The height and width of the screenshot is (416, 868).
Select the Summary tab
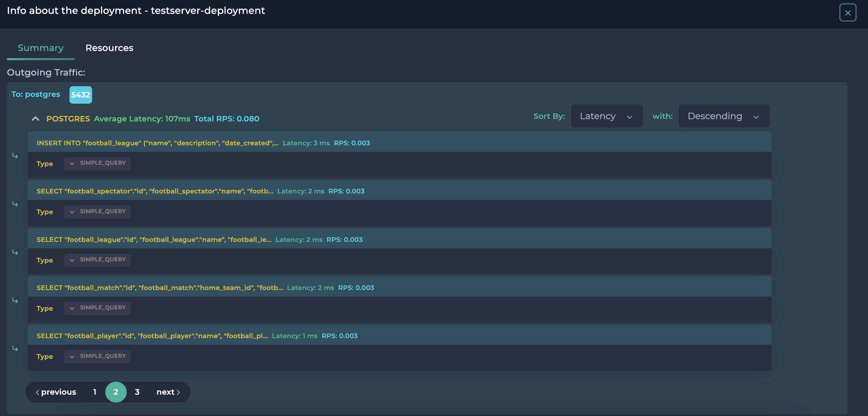(40, 48)
